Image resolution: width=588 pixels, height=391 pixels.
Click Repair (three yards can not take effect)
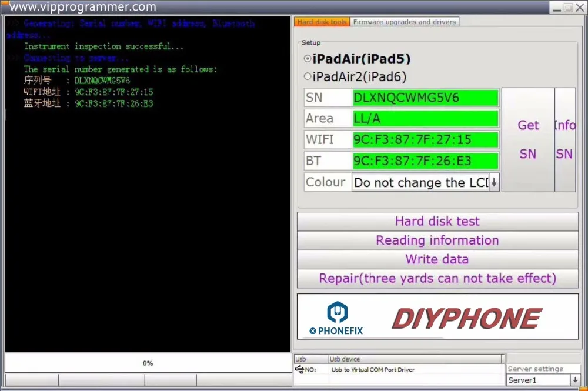point(437,279)
